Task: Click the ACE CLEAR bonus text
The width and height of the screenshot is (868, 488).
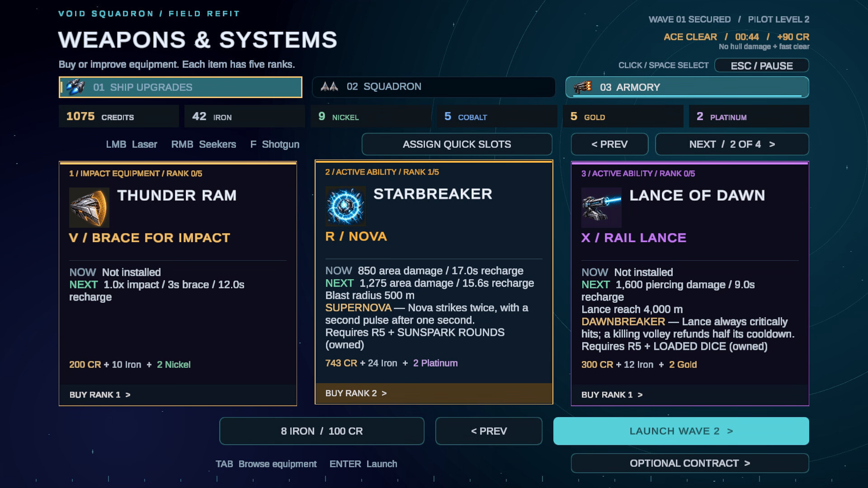Action: (690, 37)
